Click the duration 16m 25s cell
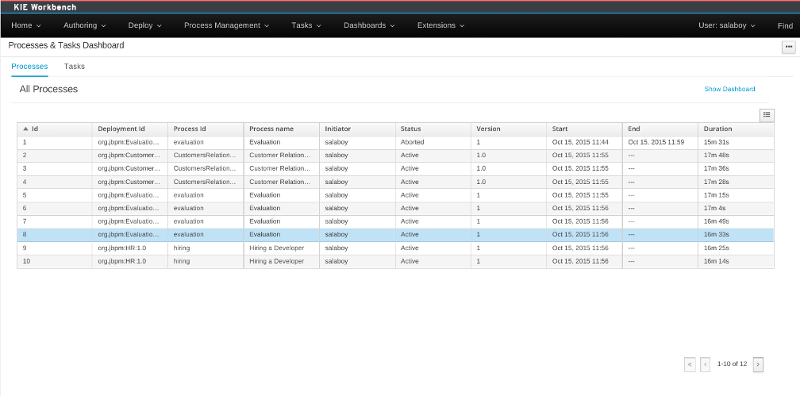Viewport: 800px width, 396px height. 716,248
